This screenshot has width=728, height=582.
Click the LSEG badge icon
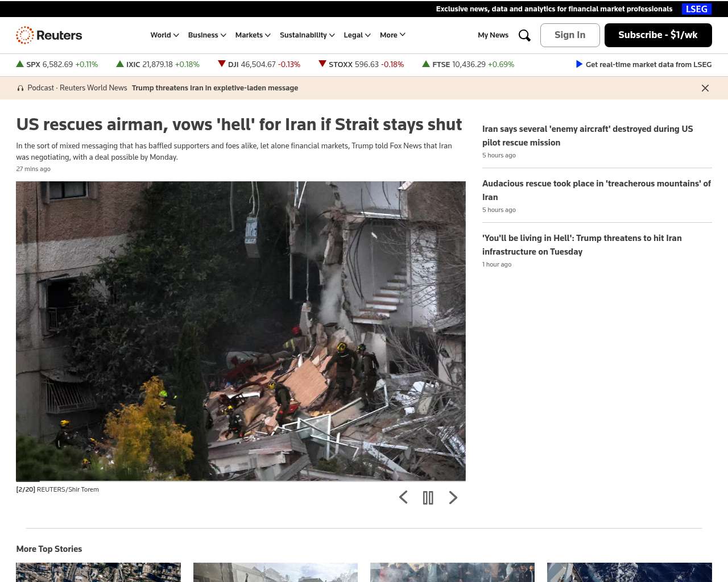pyautogui.click(x=696, y=9)
